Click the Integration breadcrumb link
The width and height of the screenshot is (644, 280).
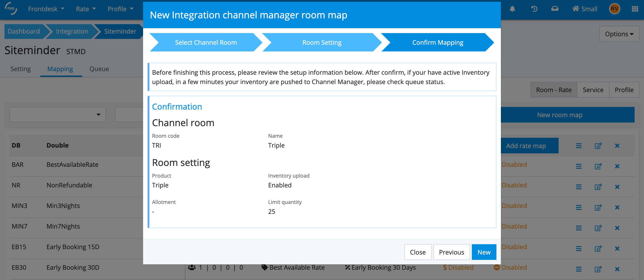pyautogui.click(x=72, y=31)
